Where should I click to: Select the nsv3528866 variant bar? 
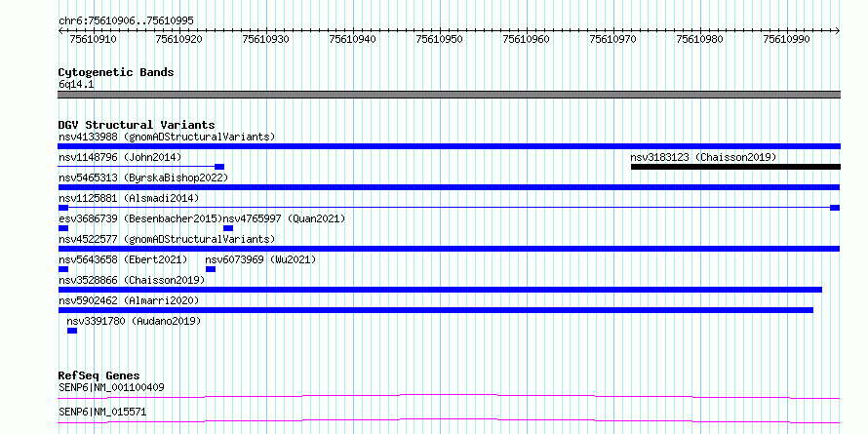440,290
